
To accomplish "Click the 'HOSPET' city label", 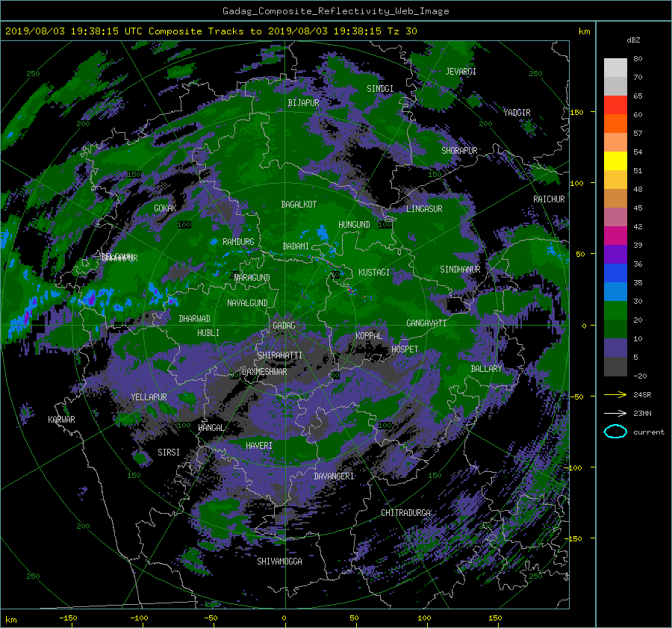I will [405, 349].
